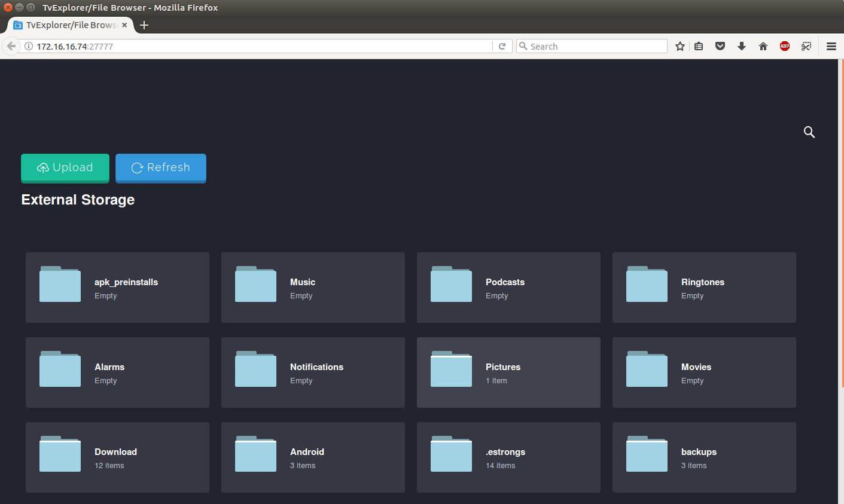Open the backups folder icon
The width and height of the screenshot is (844, 504).
pyautogui.click(x=647, y=454)
